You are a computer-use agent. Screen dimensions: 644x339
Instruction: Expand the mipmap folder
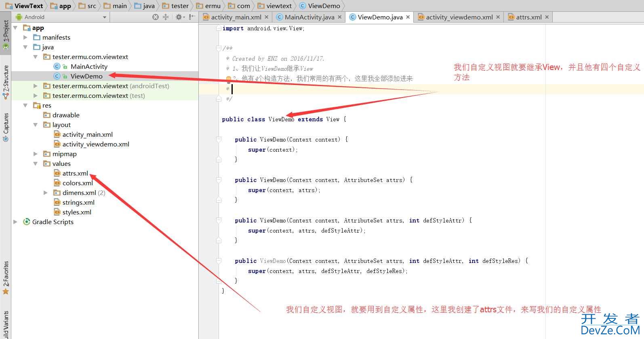tap(36, 154)
